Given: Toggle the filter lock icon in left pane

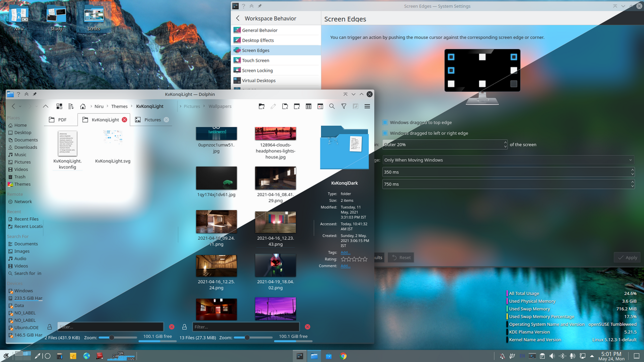Looking at the screenshot, I should pos(50,327).
